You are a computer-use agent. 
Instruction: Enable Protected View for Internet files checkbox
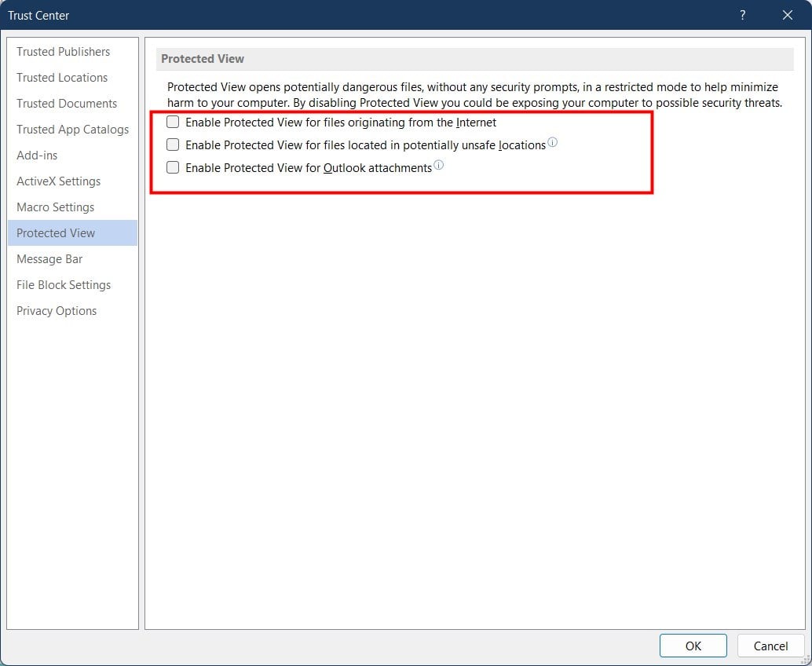pyautogui.click(x=173, y=123)
